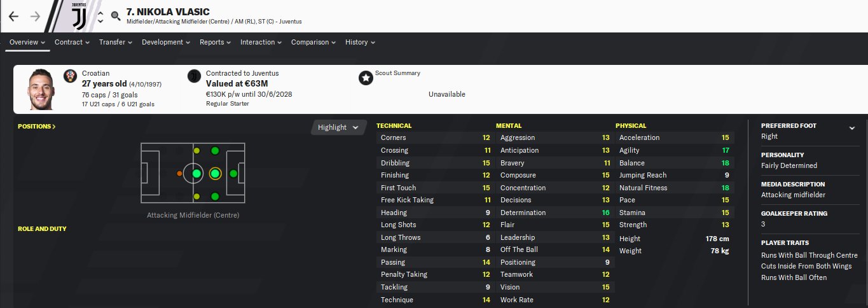Select the striker position dot near goal
868x308 pixels.
click(x=233, y=173)
